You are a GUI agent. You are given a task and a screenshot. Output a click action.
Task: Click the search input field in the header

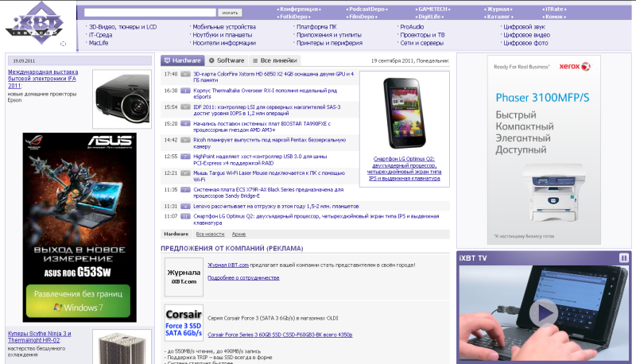149,13
